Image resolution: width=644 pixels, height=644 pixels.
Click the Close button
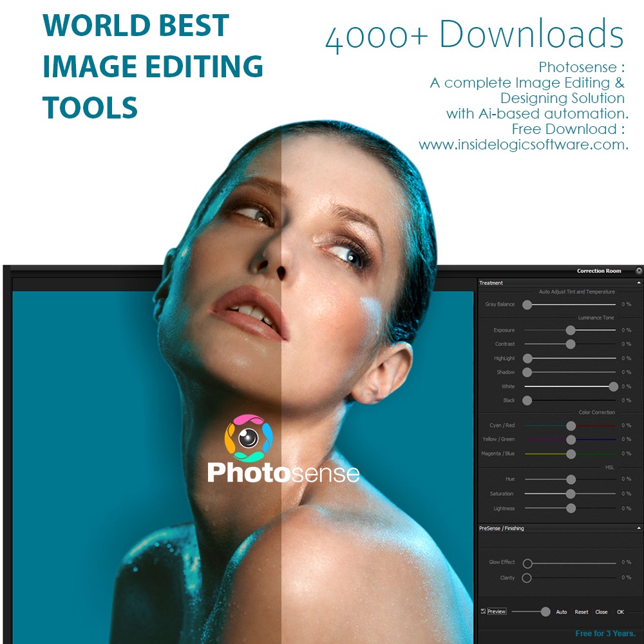[x=601, y=612]
